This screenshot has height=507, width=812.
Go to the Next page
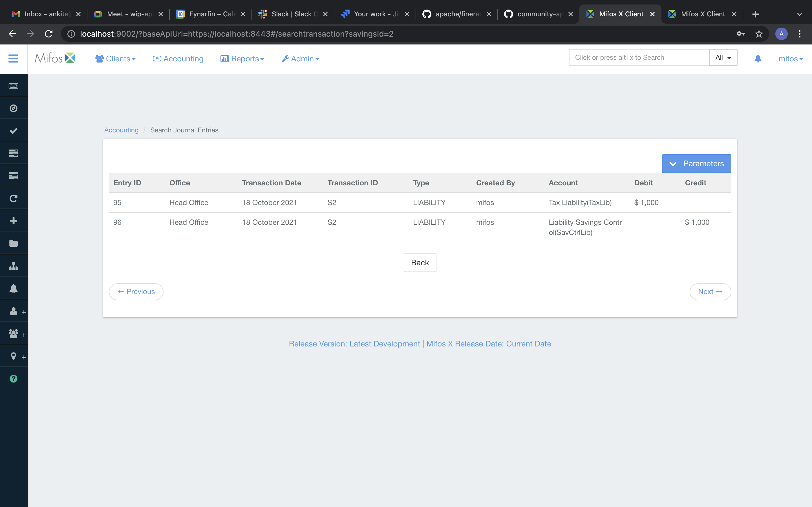point(710,292)
